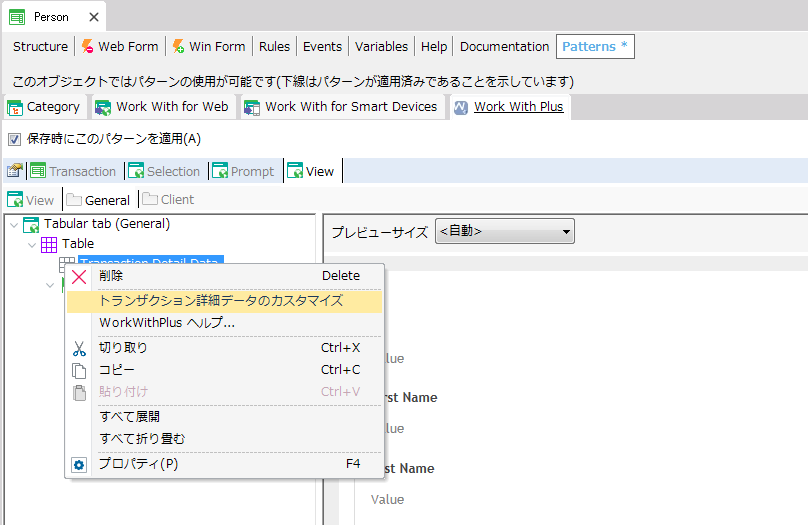808x525 pixels.
Task: Open the Events section
Action: pyautogui.click(x=322, y=46)
